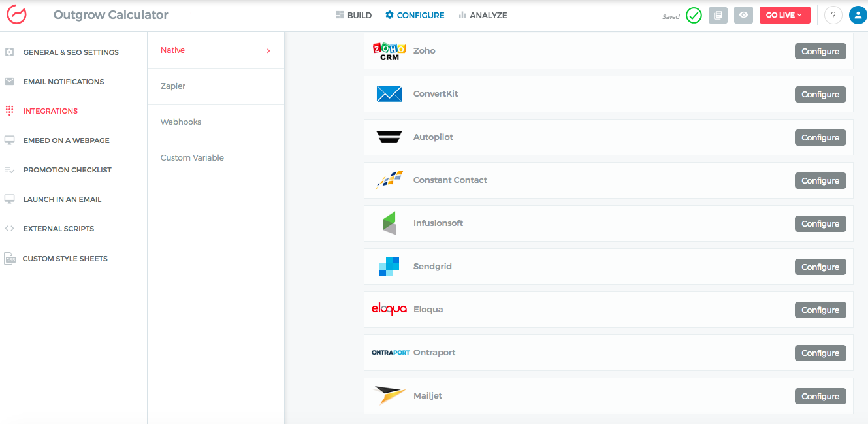Click the Zoho CRM logo
This screenshot has width=868, height=424.
(389, 51)
